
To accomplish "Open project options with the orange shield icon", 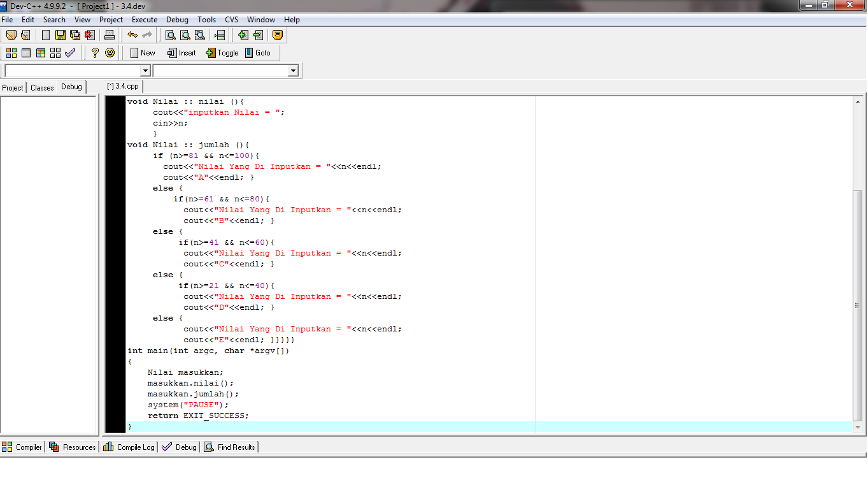I will pyautogui.click(x=278, y=35).
